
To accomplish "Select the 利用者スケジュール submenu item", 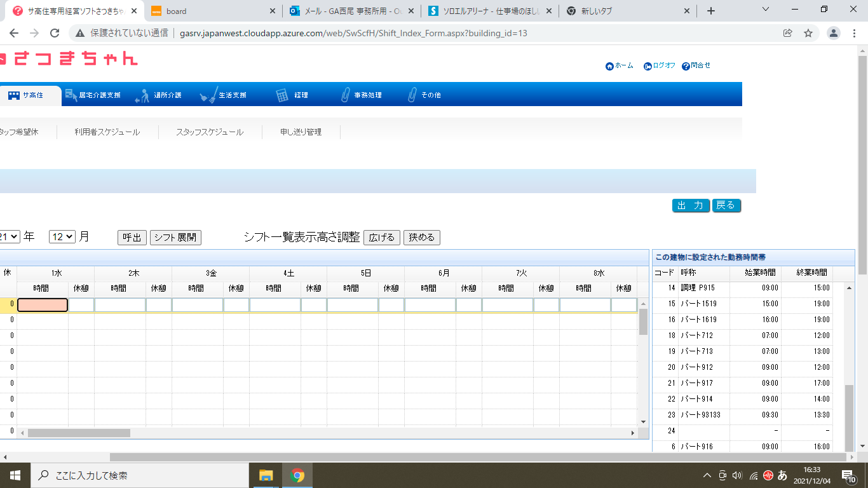I will pyautogui.click(x=107, y=132).
